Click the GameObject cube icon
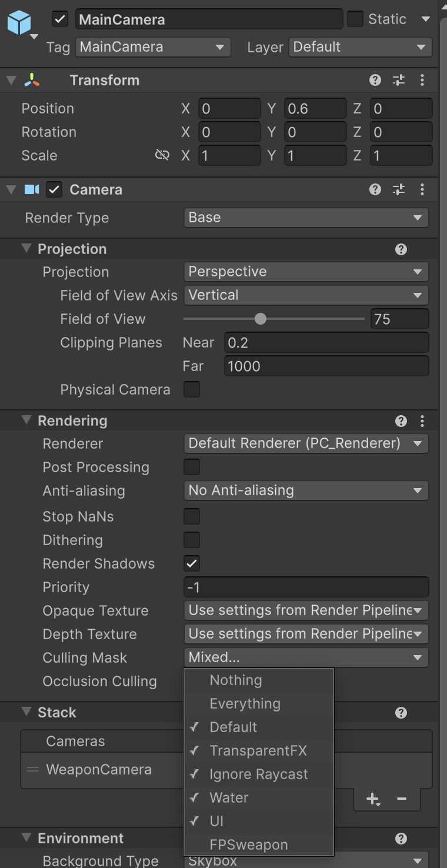447x868 pixels. pos(19,24)
